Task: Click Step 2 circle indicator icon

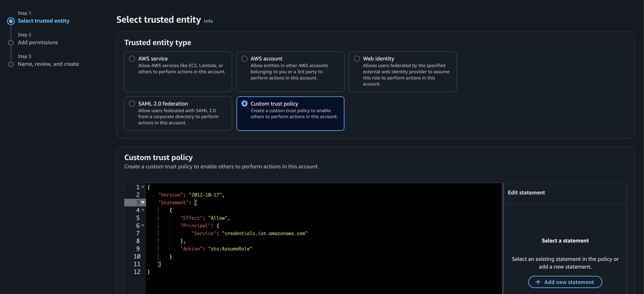Action: [x=11, y=43]
